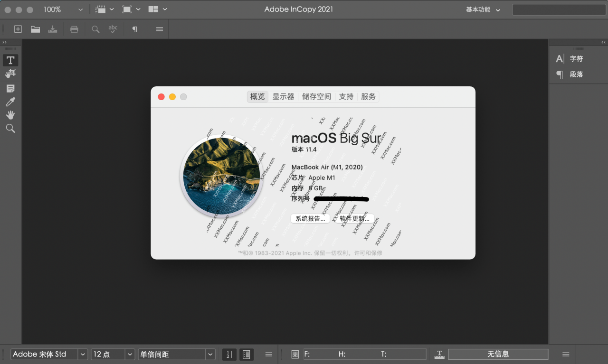Open the view options icon in title bar

100,9
